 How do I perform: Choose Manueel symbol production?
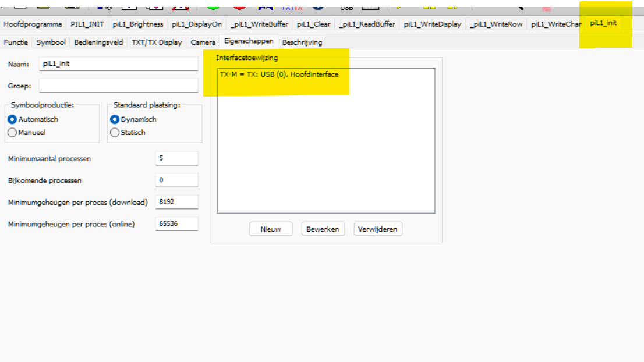click(x=12, y=133)
